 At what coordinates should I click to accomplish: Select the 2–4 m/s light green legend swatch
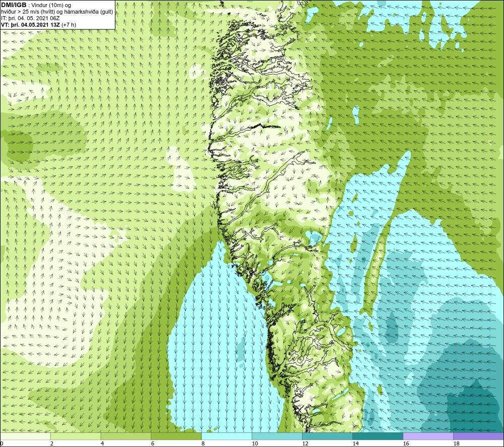(76, 436)
